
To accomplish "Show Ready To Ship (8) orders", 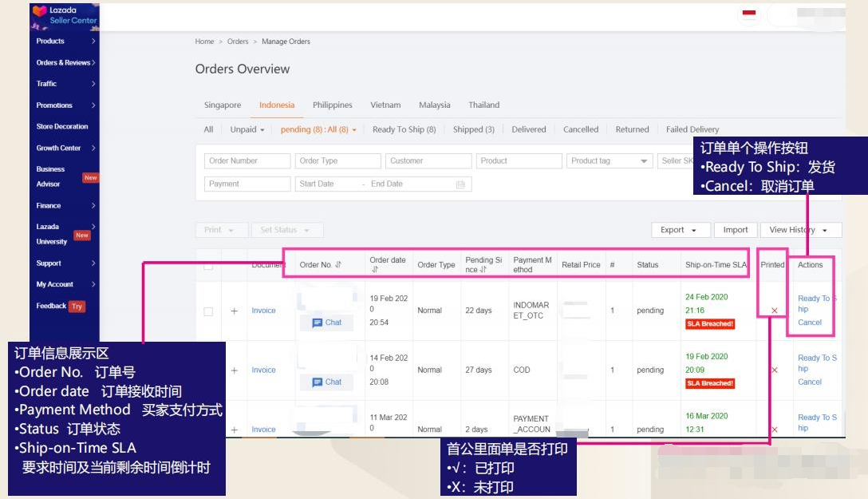I will (x=404, y=129).
